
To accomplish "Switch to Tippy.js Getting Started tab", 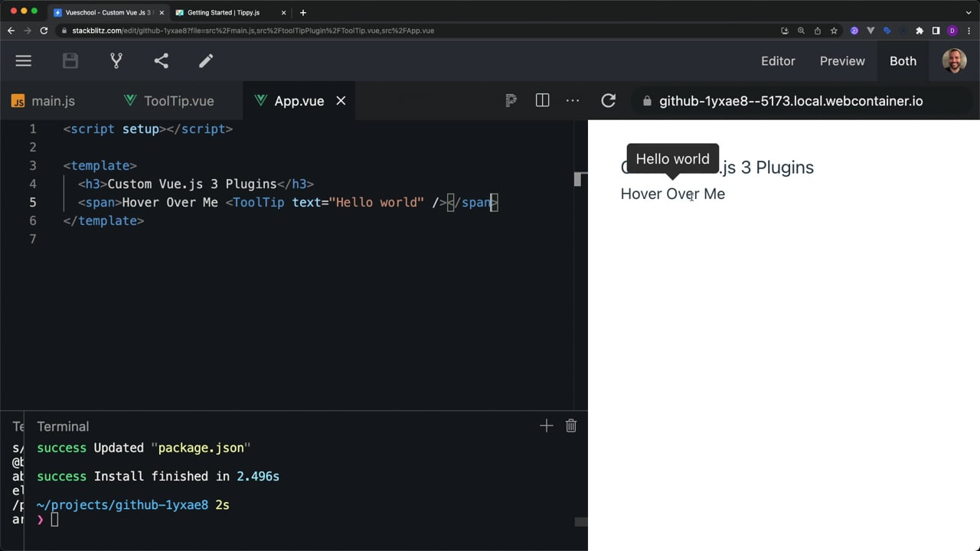I will click(x=224, y=12).
